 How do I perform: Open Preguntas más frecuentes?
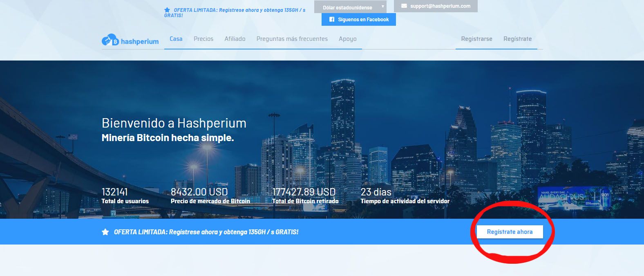[292, 39]
